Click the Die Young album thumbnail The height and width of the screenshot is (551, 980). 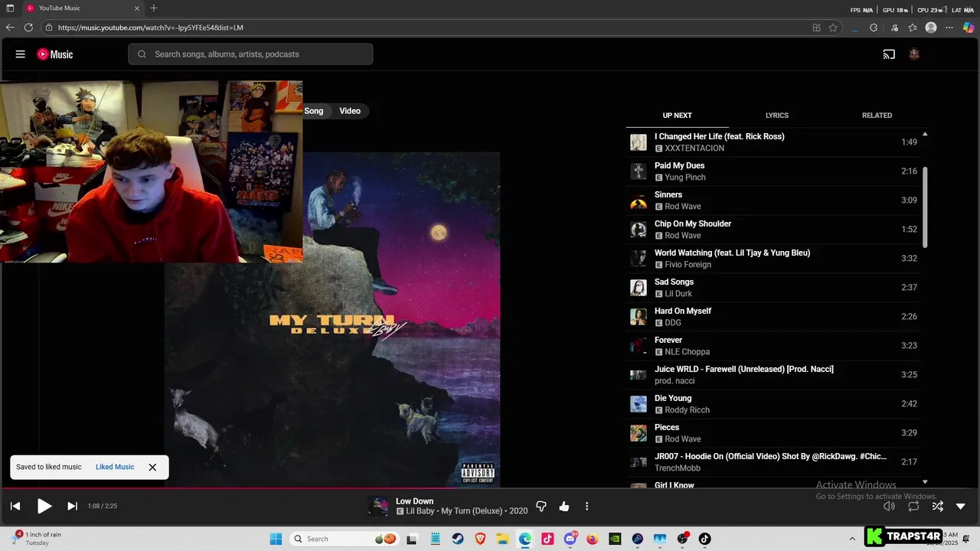[x=639, y=404]
